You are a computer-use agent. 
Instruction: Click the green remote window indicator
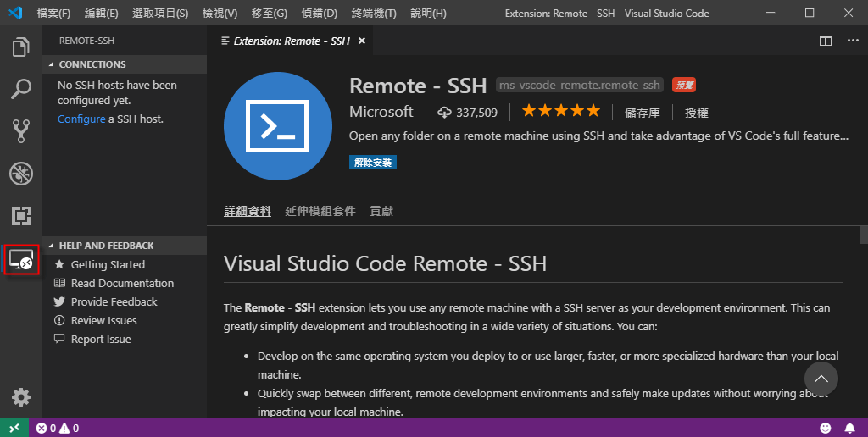coord(14,428)
